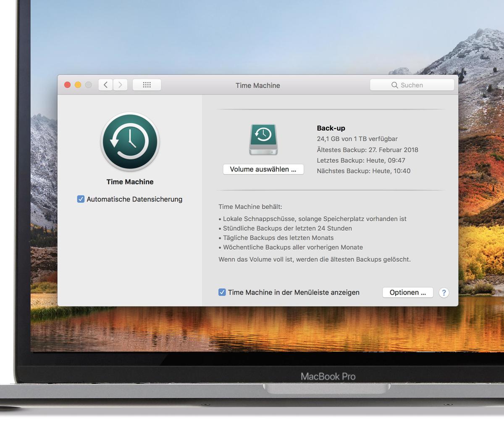Screen dimensions: 504x427
Task: Open the Optionen dialog
Action: pos(408,293)
